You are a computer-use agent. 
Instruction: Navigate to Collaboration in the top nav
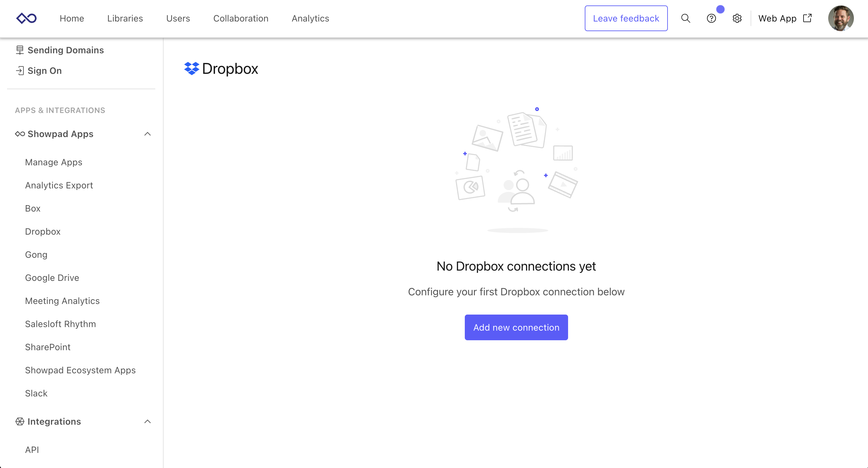tap(241, 18)
